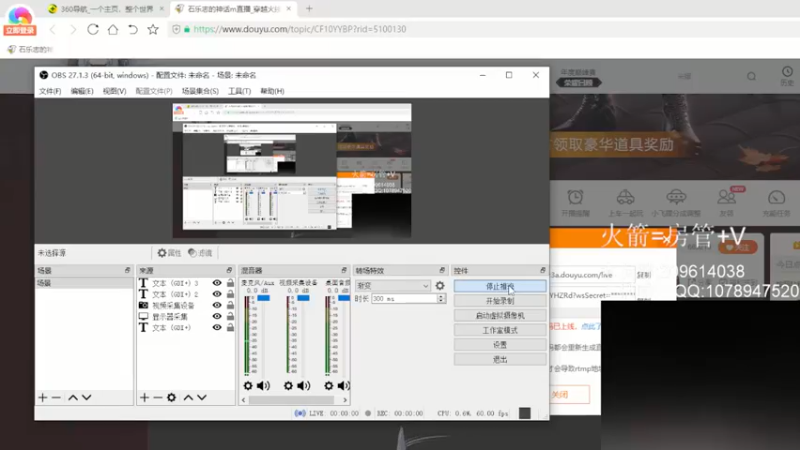The height and width of the screenshot is (450, 800).
Task: Click the 视频采集设备 volume fader handle
Action: (303, 298)
